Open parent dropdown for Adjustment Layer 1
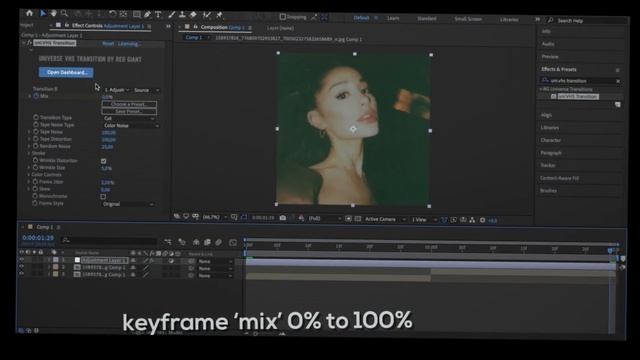This screenshot has width=640, height=360. tap(215, 262)
